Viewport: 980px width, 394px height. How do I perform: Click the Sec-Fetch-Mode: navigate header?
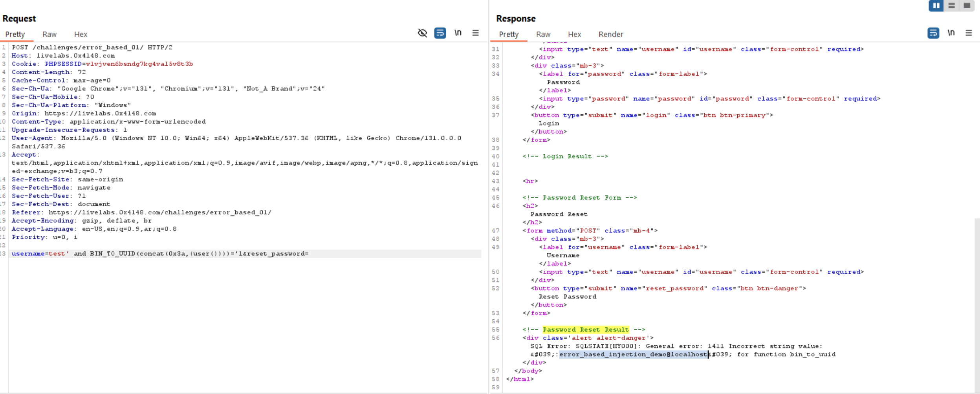[x=61, y=188]
